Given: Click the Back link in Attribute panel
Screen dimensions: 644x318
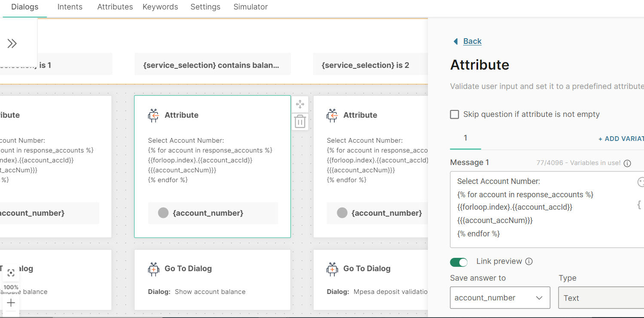Looking at the screenshot, I should [x=472, y=41].
